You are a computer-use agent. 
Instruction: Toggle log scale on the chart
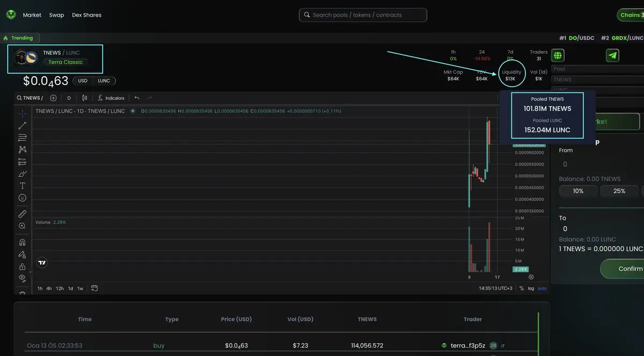pos(531,288)
